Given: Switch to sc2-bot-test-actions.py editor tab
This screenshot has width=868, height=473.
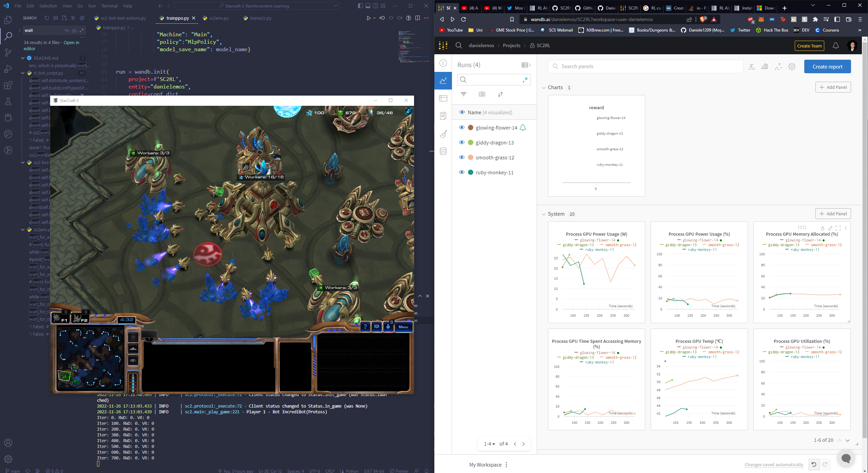Looking at the screenshot, I should pos(123,18).
